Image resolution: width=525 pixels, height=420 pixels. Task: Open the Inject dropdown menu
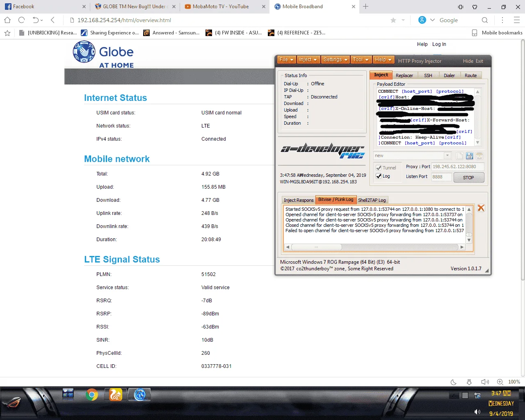(x=308, y=59)
